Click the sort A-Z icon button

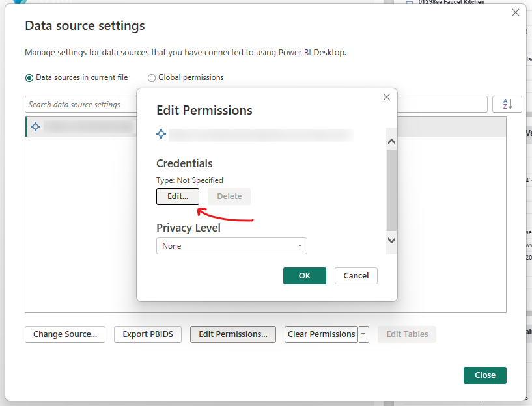507,104
